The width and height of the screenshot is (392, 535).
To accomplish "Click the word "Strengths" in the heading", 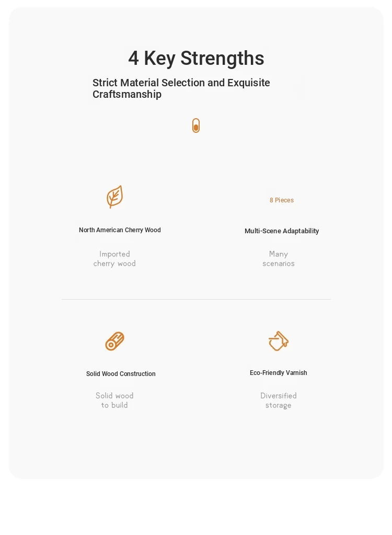I will point(222,58).
